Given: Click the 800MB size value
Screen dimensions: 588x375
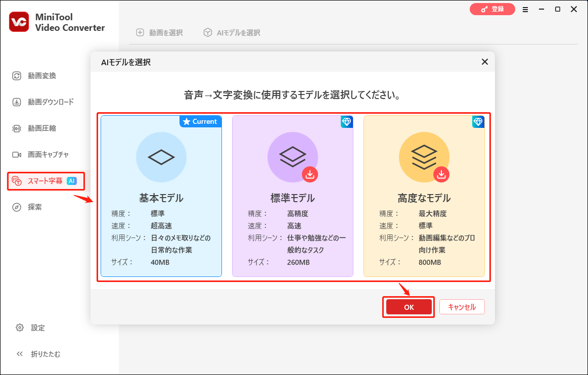Looking at the screenshot, I should pos(430,262).
